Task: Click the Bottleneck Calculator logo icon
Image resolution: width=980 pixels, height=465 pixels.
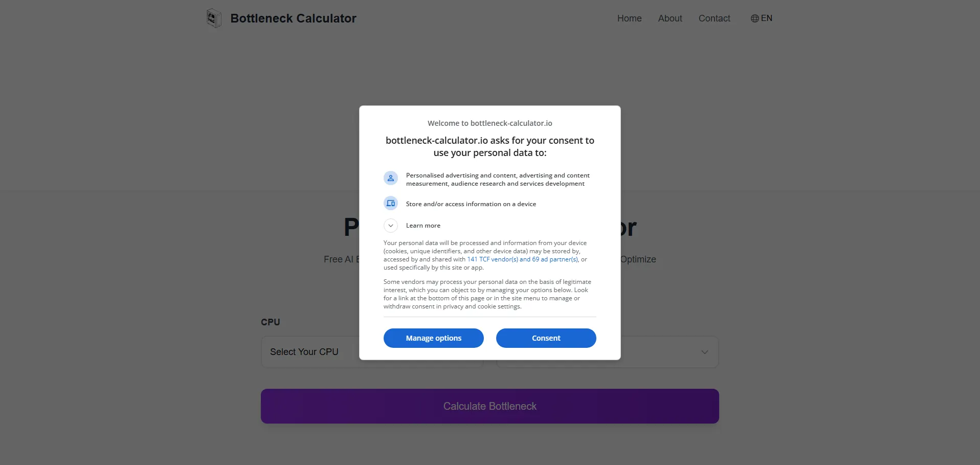Action: click(x=214, y=18)
